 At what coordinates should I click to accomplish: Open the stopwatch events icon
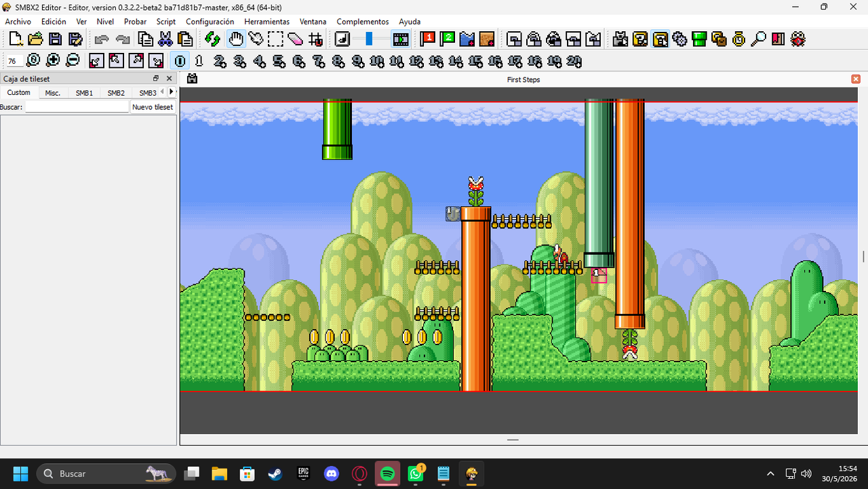pyautogui.click(x=738, y=39)
